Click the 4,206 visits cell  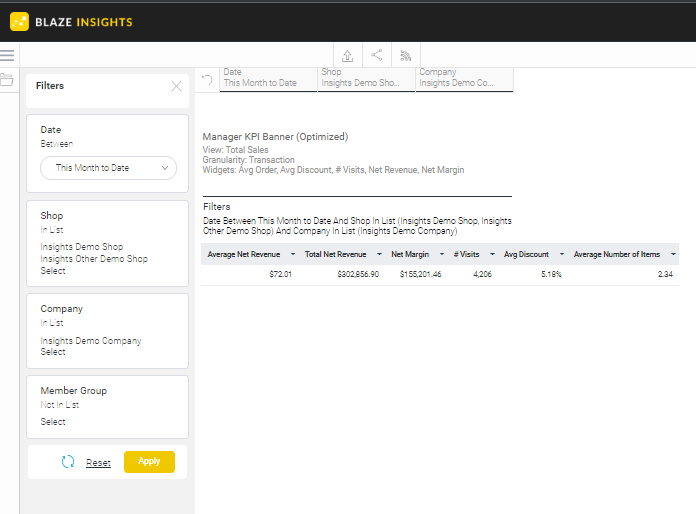[482, 274]
